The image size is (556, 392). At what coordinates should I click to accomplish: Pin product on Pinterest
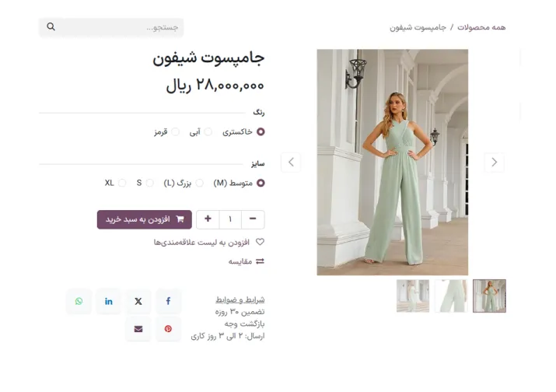168,329
